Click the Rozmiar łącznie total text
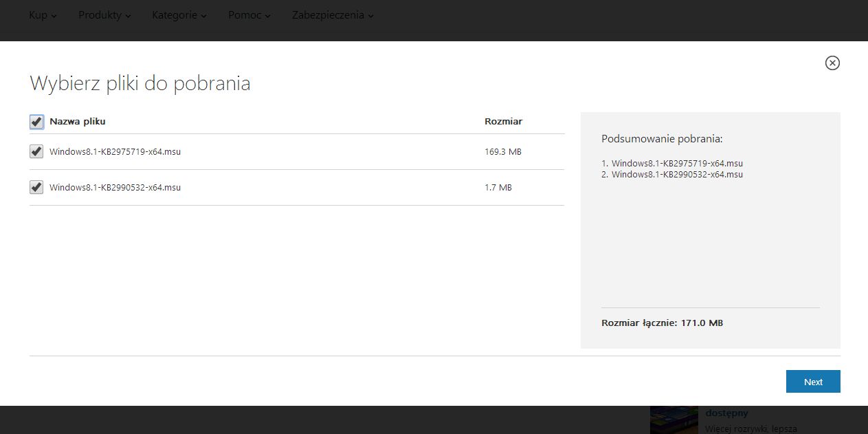 coord(662,323)
